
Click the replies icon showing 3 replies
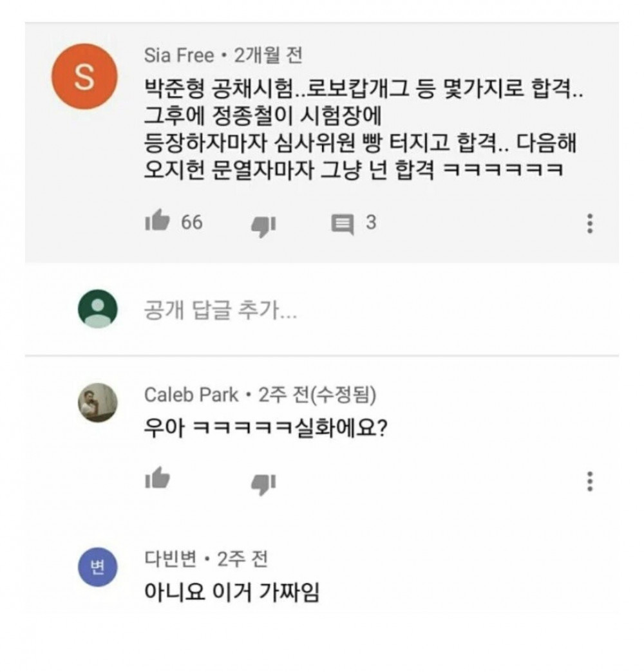pos(343,223)
